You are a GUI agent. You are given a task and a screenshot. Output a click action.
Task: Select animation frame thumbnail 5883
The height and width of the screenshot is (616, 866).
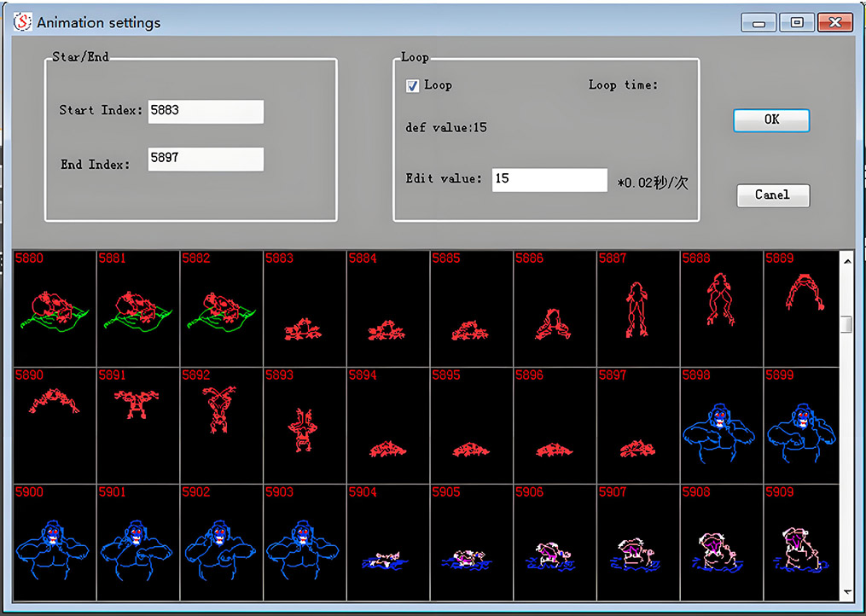(305, 308)
